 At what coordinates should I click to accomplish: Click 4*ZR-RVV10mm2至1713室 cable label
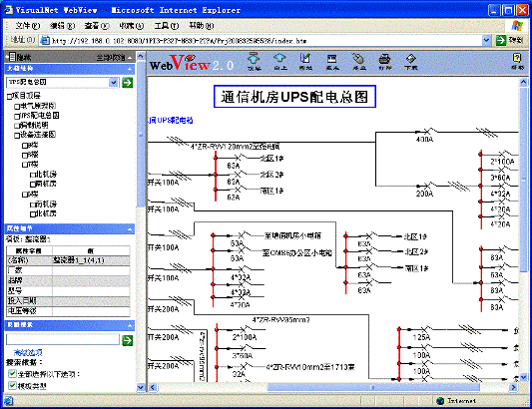[310, 367]
